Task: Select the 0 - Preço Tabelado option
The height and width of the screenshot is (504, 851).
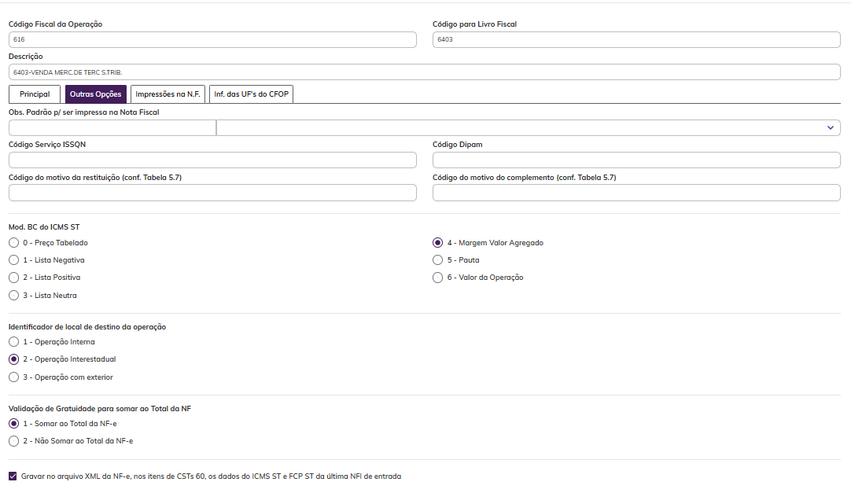Action: [x=13, y=243]
